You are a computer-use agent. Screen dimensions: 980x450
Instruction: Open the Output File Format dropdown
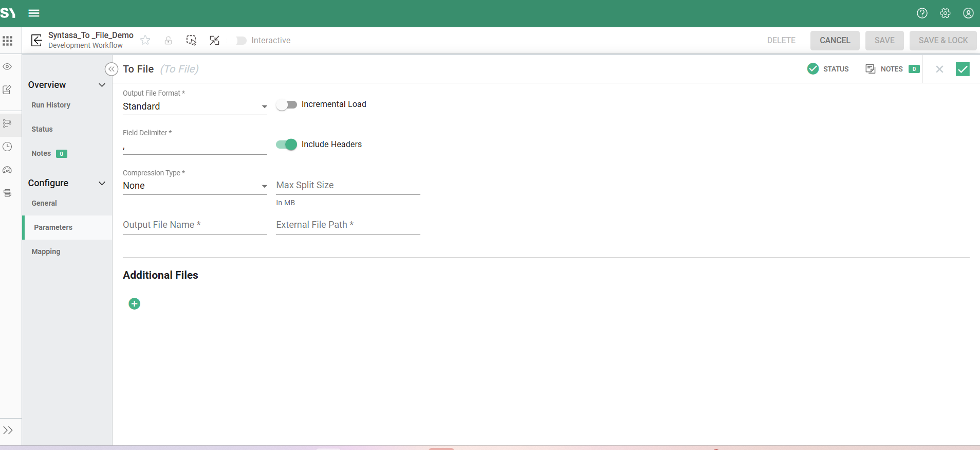pos(195,106)
